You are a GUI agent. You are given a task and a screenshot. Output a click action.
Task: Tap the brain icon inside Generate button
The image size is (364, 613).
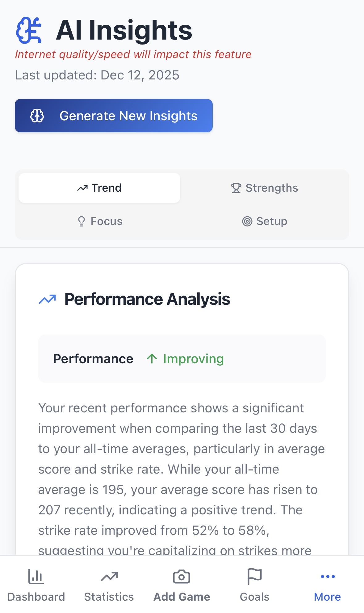(37, 116)
